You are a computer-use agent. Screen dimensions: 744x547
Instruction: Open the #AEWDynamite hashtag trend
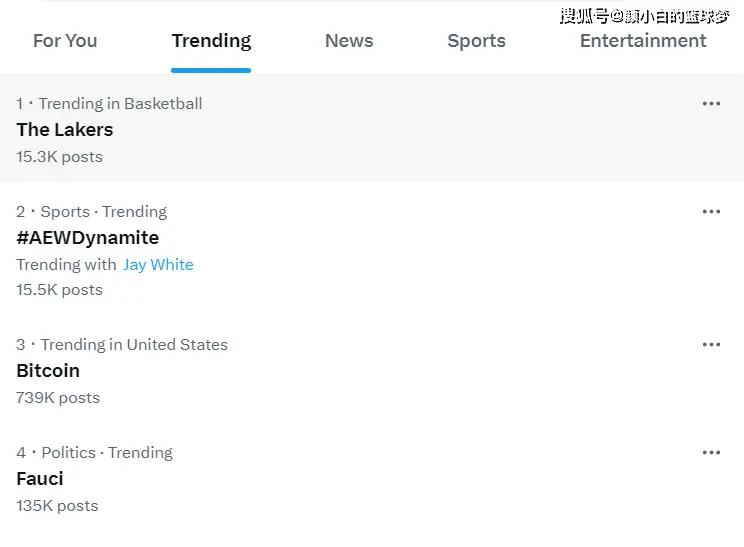[x=88, y=238]
